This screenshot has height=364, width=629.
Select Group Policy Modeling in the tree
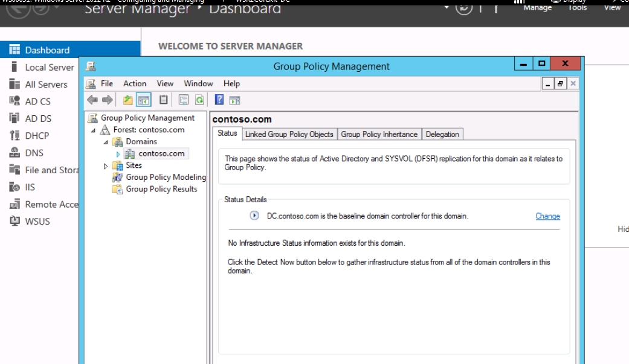pos(165,177)
